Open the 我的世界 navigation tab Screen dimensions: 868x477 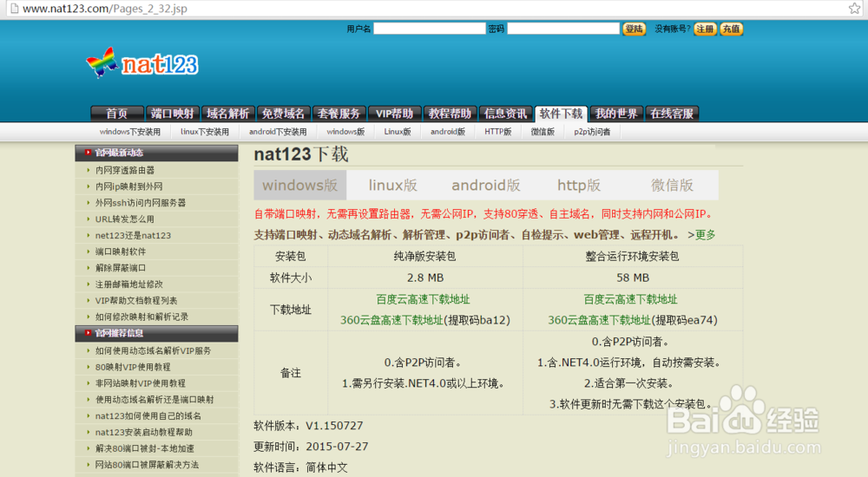616,114
